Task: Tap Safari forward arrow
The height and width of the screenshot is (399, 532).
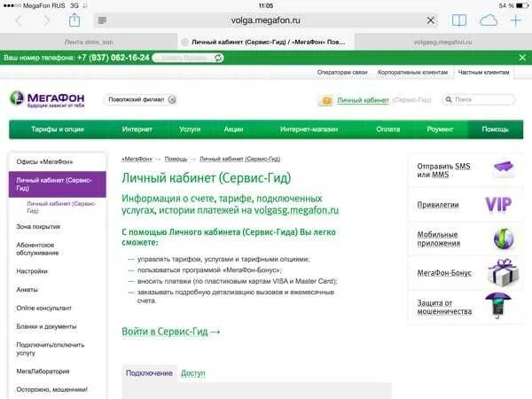Action: point(47,20)
